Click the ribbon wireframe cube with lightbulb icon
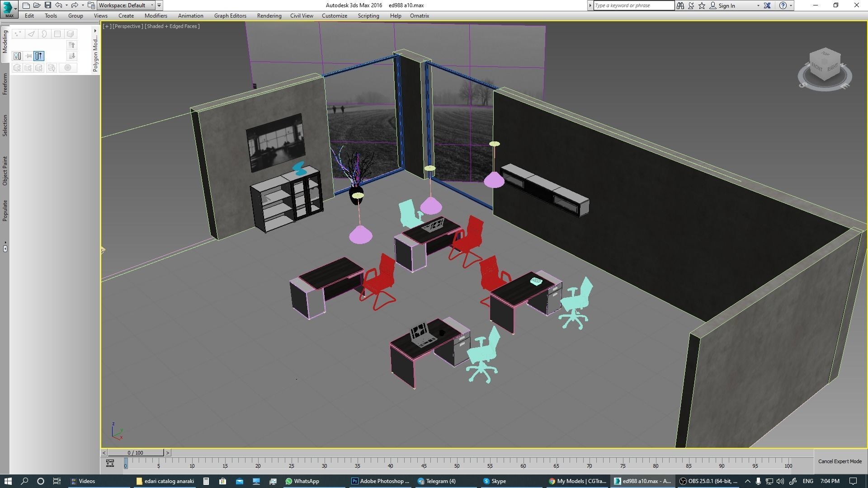 point(51,68)
